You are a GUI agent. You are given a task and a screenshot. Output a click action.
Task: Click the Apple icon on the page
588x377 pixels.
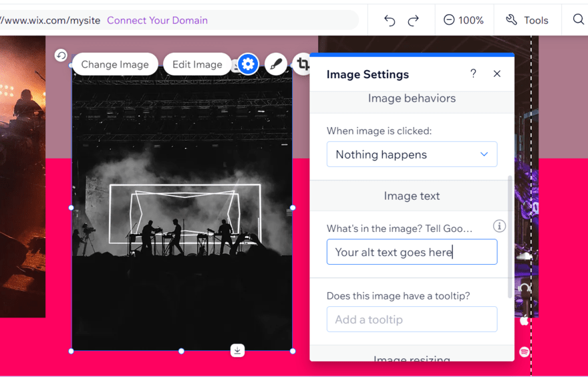click(524, 320)
